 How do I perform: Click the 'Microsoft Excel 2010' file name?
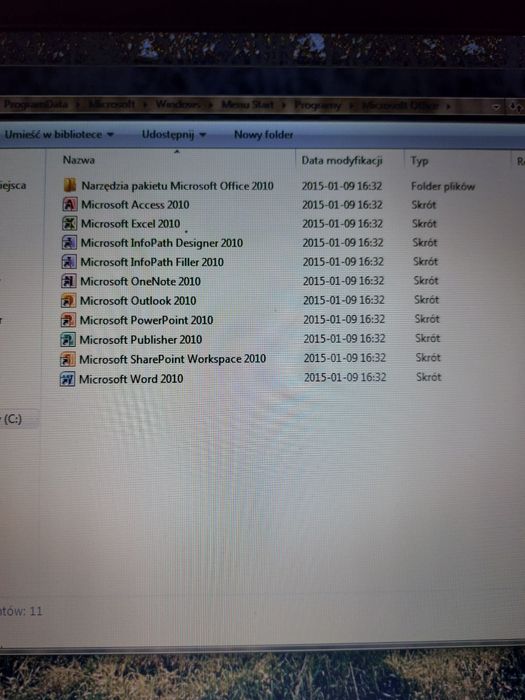pos(130,224)
